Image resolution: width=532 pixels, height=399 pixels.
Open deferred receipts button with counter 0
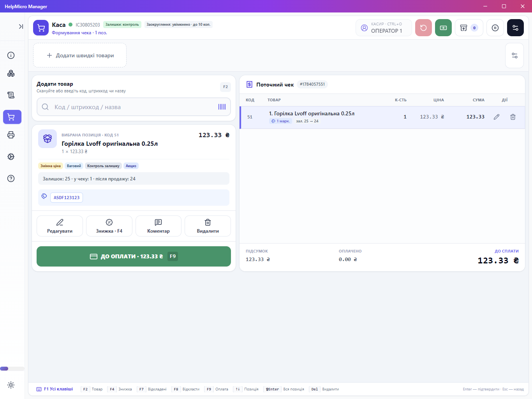pos(469,28)
